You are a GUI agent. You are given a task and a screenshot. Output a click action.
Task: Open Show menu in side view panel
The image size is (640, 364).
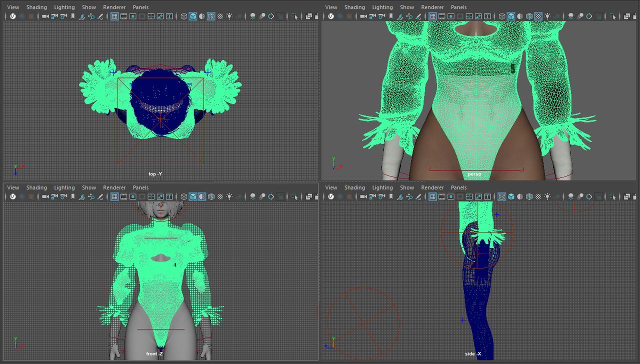pos(407,187)
